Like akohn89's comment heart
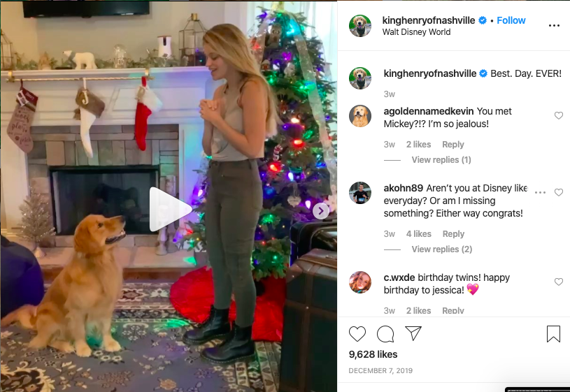The image size is (570, 392). pyautogui.click(x=559, y=192)
